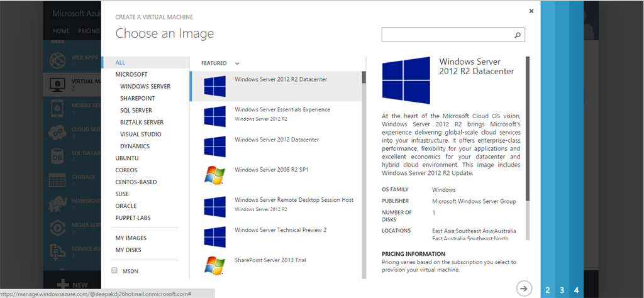This screenshot has height=298, width=644.
Task: Click the large Windows logo in details pane
Action: pyautogui.click(x=406, y=80)
